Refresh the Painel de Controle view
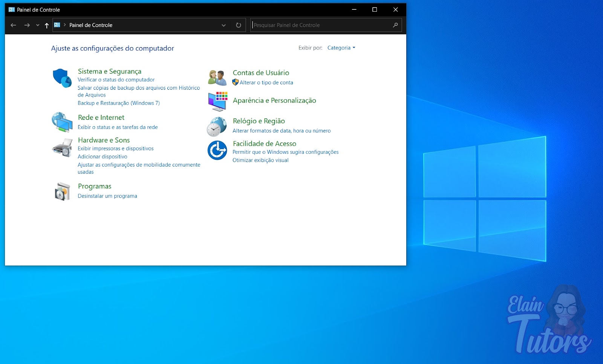 click(239, 25)
